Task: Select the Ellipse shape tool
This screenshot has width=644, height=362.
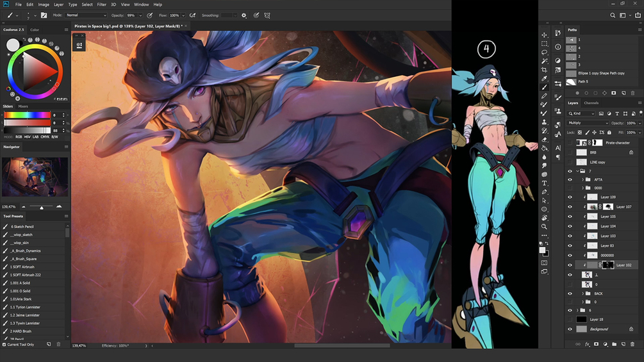Action: tap(544, 209)
